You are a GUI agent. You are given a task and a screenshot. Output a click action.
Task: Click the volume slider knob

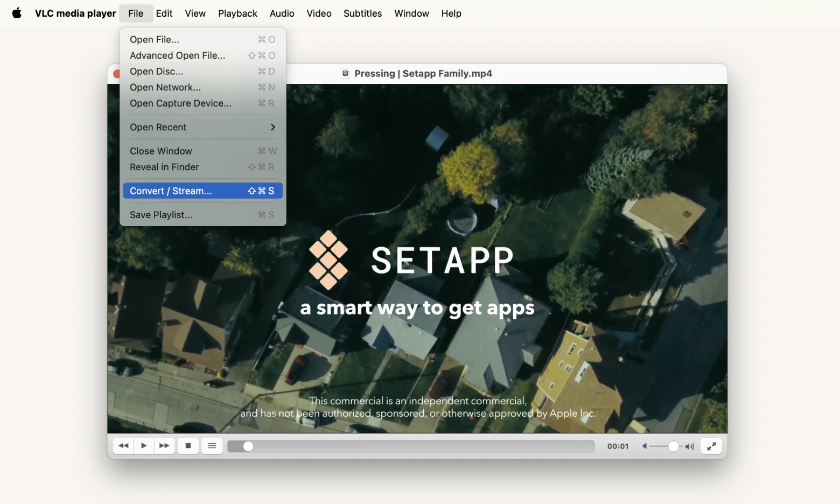point(673,446)
